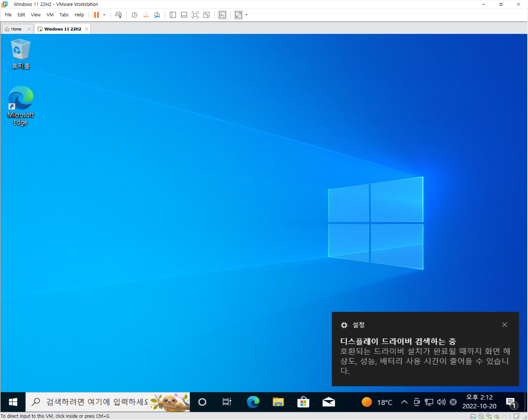
Task: Open the File menu
Action: pyautogui.click(x=8, y=15)
